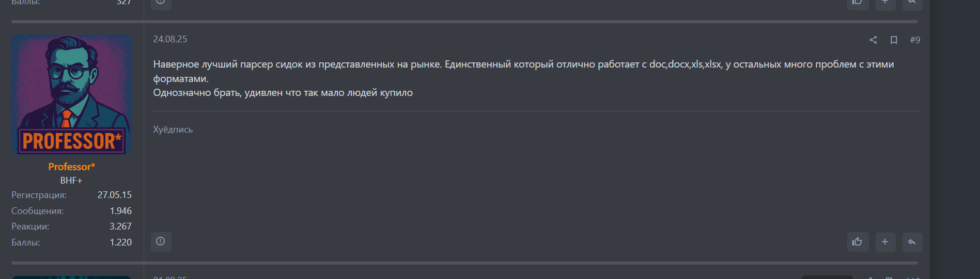Like Professor*'s post with the thumbs-up icon

tap(858, 242)
